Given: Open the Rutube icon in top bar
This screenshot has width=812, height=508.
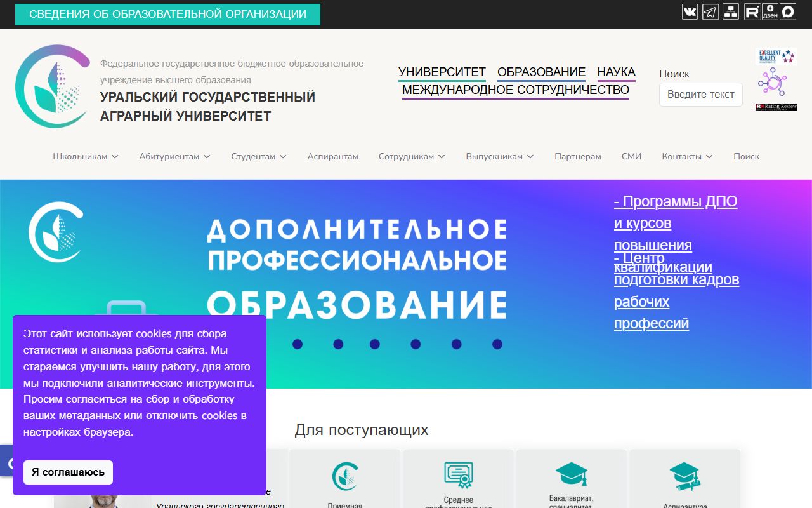Looking at the screenshot, I should [x=752, y=11].
